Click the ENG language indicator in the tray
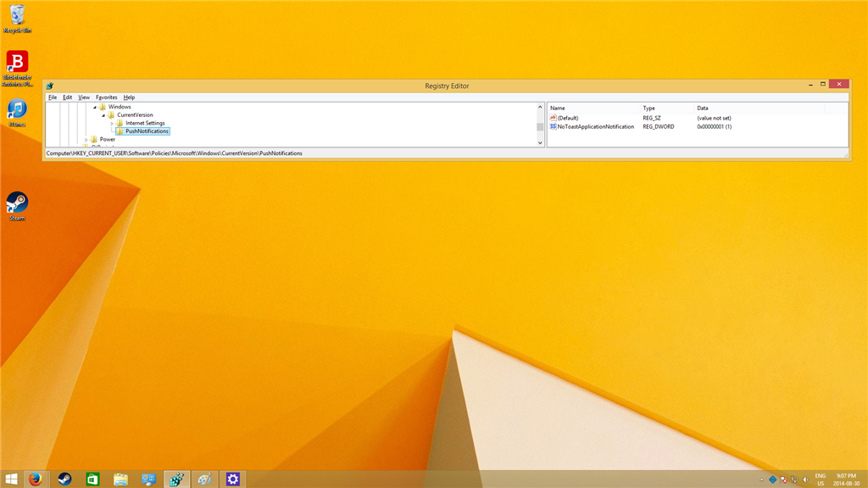The height and width of the screenshot is (488, 868). (x=821, y=479)
